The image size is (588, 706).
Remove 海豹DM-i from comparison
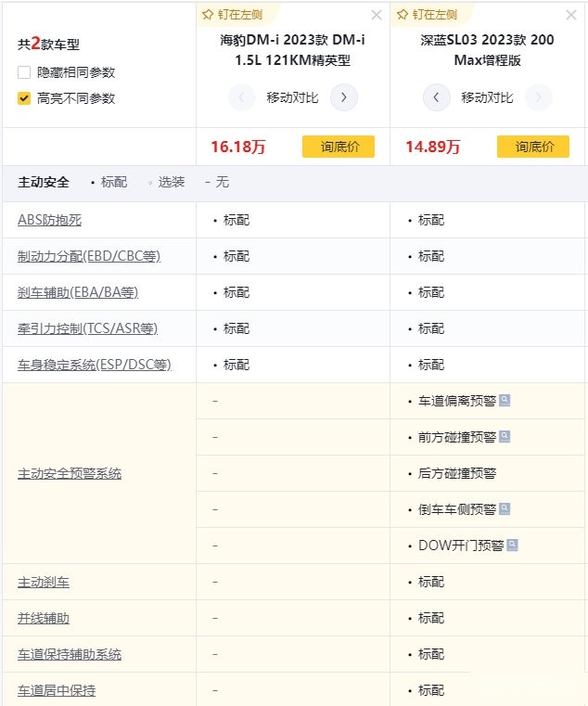pos(377,16)
